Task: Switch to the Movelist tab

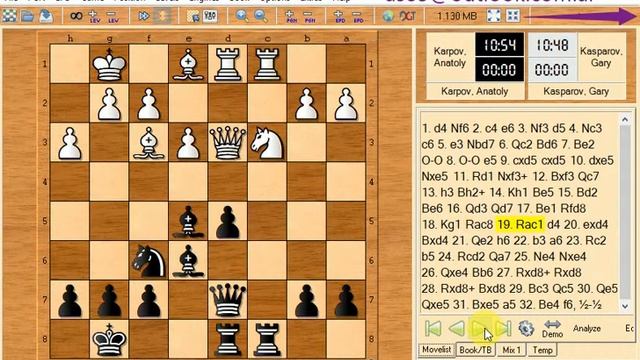Action: point(436,350)
